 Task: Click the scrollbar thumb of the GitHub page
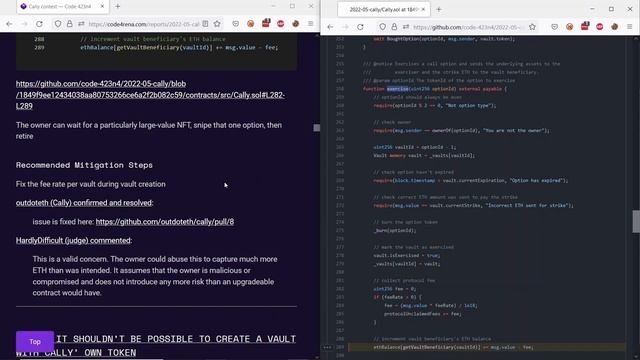(636, 222)
